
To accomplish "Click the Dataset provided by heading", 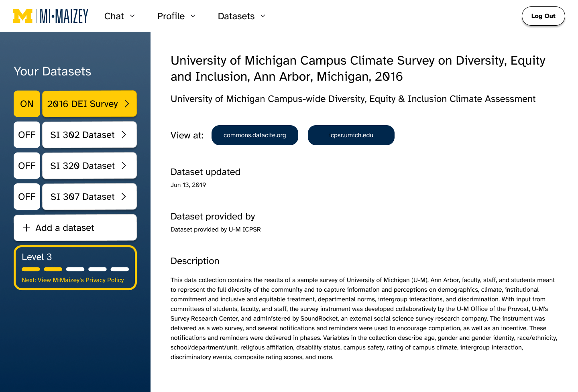I will tap(213, 216).
